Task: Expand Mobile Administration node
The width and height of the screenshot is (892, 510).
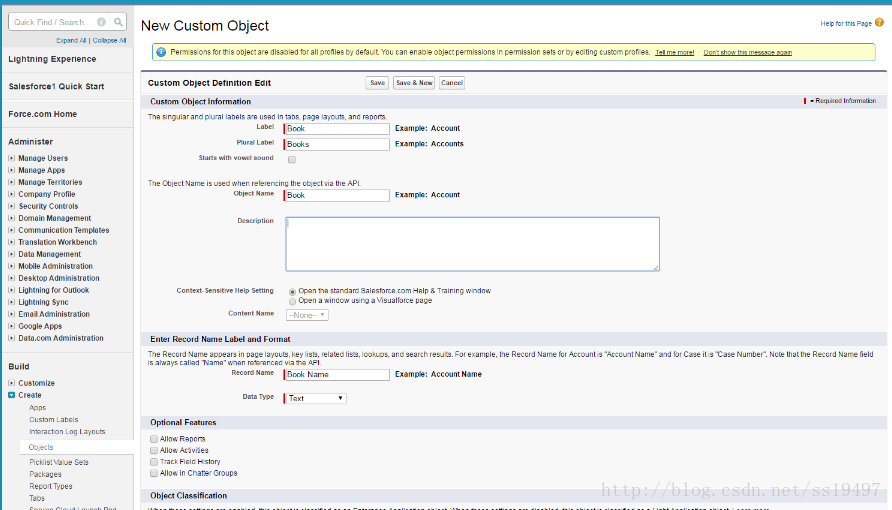Action: 11,266
